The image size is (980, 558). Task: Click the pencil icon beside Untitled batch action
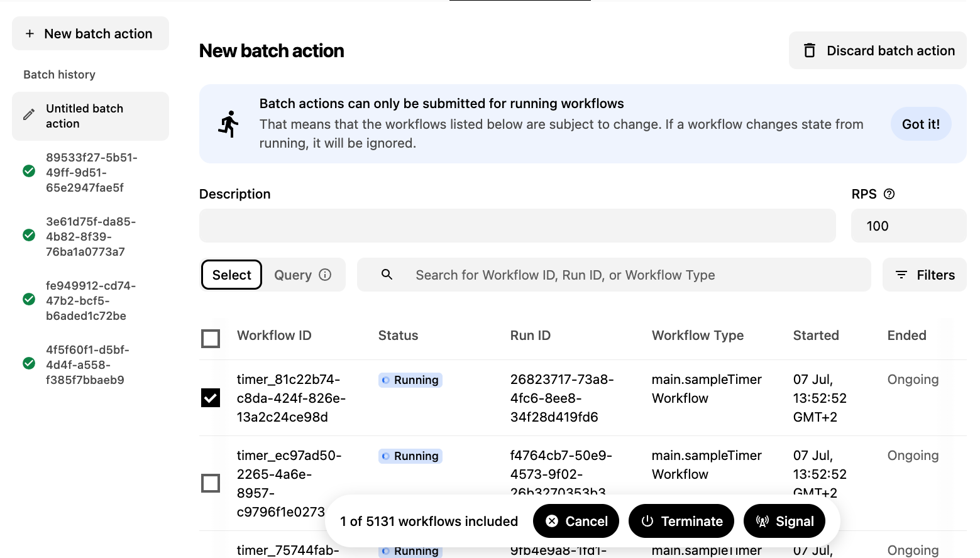pos(29,114)
